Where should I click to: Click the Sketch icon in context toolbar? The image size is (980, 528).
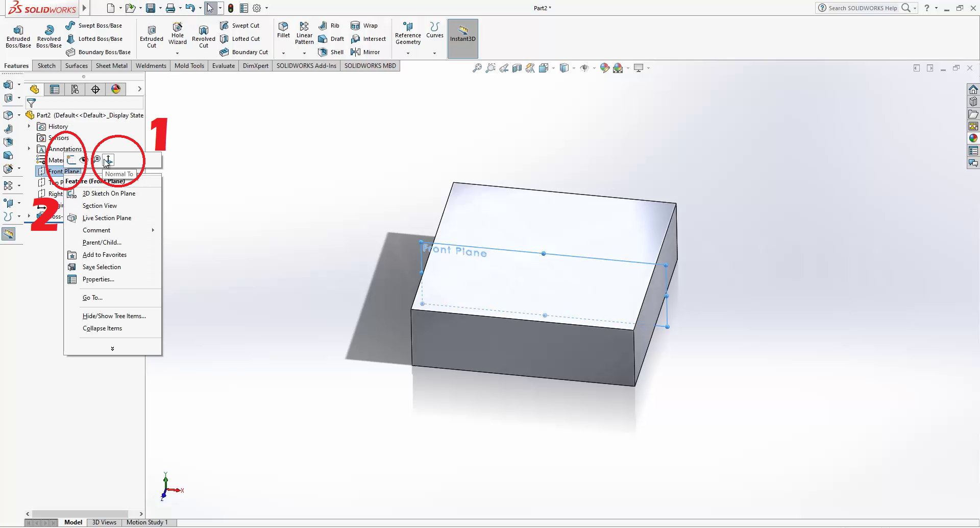(71, 160)
